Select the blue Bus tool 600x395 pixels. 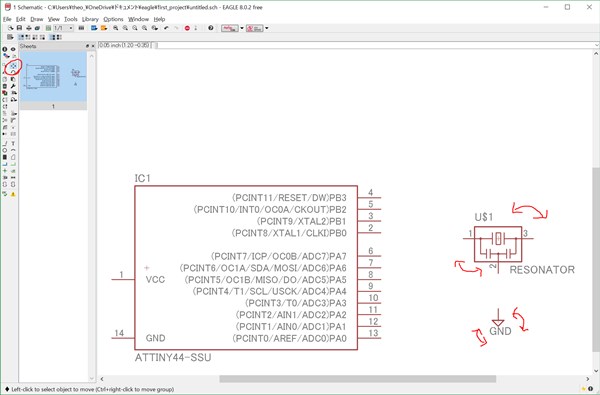[5, 164]
